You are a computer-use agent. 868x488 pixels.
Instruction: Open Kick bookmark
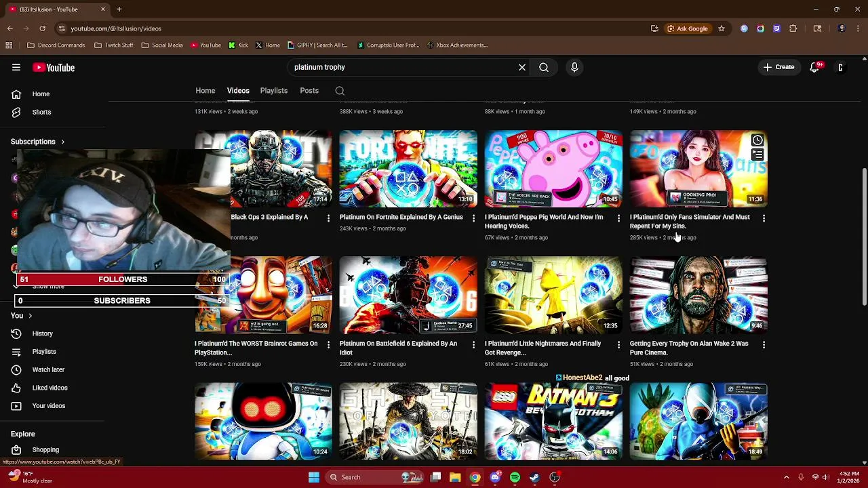239,45
